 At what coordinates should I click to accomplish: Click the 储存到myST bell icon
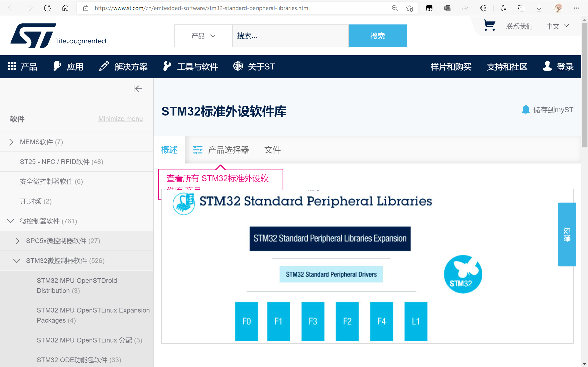coord(526,110)
